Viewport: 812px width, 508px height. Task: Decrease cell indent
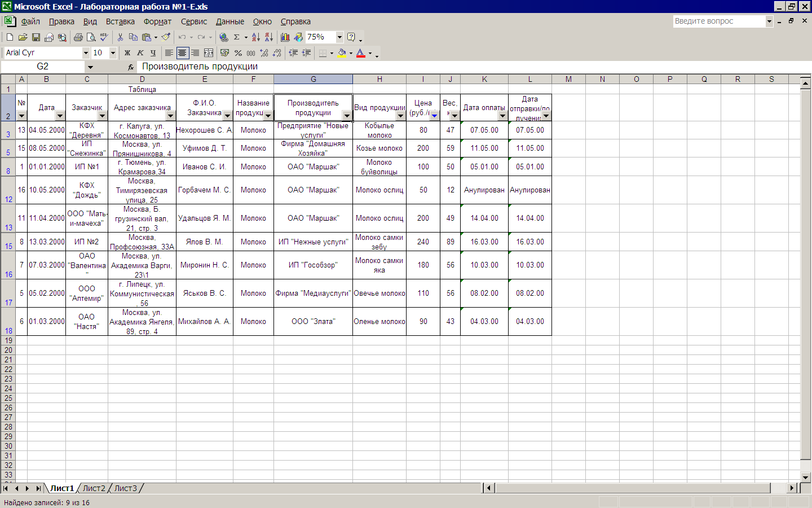pyautogui.click(x=293, y=53)
